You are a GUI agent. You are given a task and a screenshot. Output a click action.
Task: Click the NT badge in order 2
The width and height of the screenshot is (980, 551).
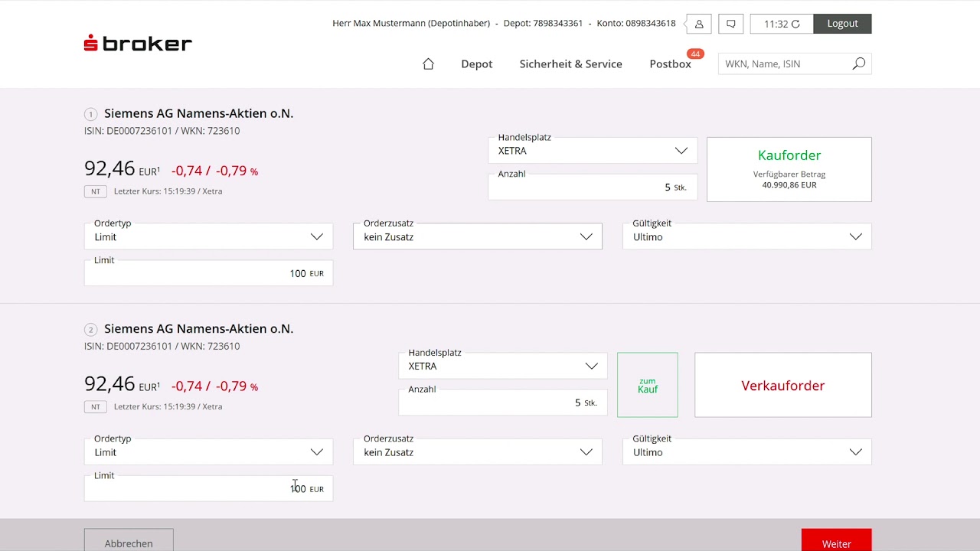96,407
